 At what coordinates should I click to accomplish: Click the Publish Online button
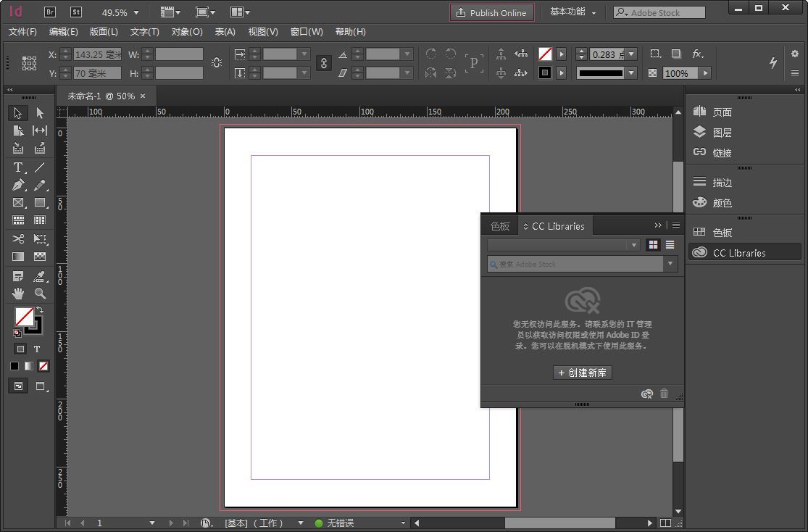click(491, 13)
